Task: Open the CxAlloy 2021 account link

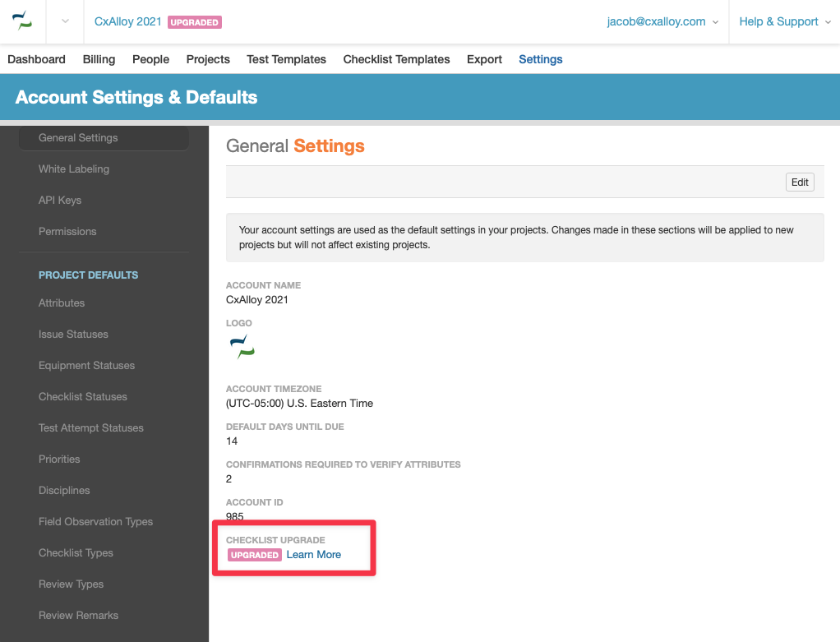Action: (x=128, y=21)
